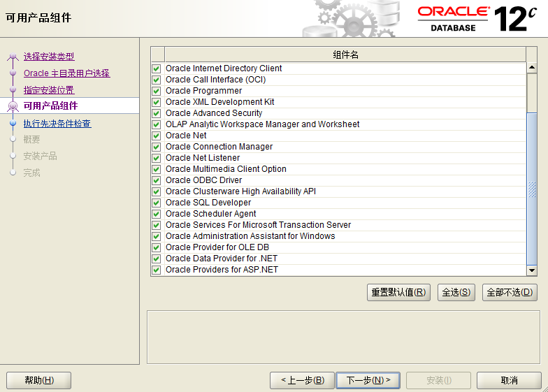548x392 pixels.
Task: Toggle Oracle Multimedia Client Option checkbox
Action: (157, 169)
